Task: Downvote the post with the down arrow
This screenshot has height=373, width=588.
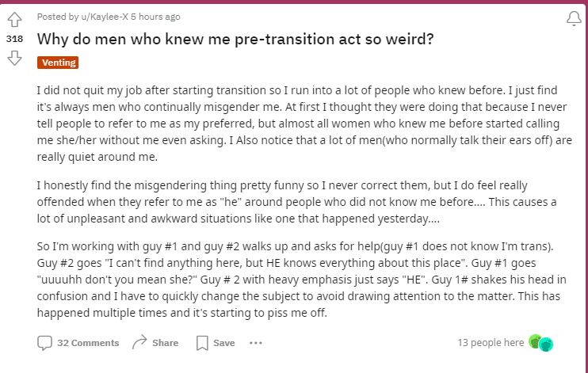Action: click(14, 59)
